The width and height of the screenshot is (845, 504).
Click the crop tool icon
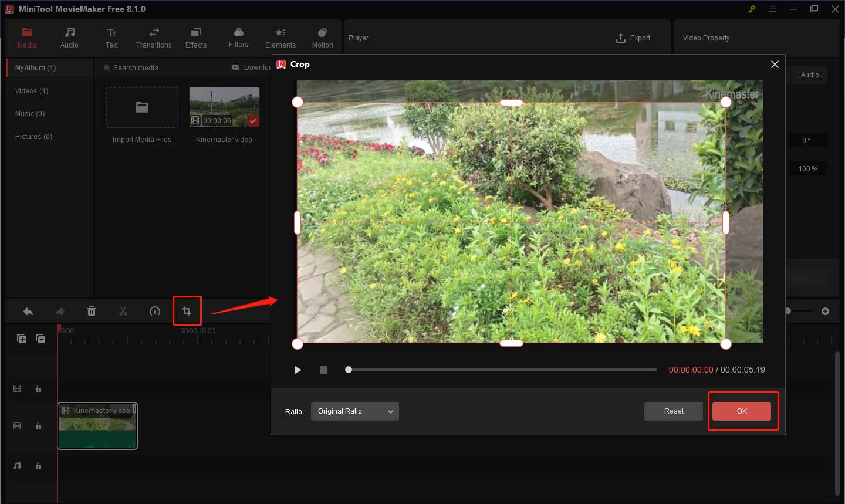click(187, 312)
